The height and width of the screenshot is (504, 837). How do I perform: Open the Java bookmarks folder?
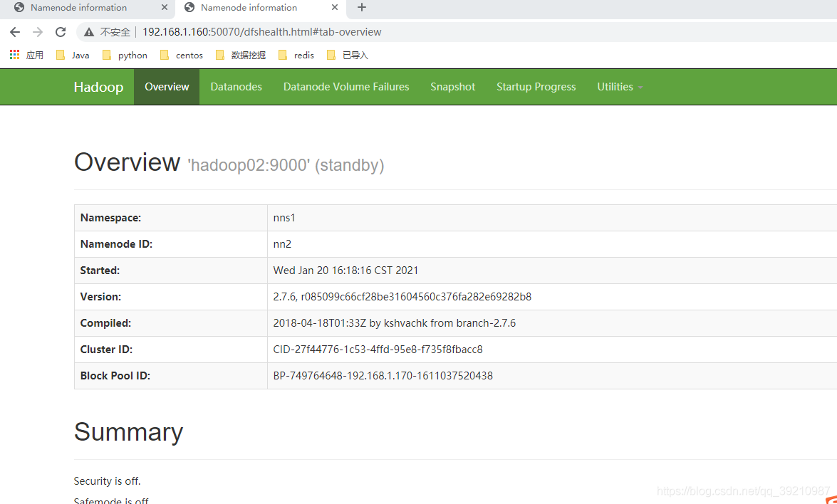(73, 55)
